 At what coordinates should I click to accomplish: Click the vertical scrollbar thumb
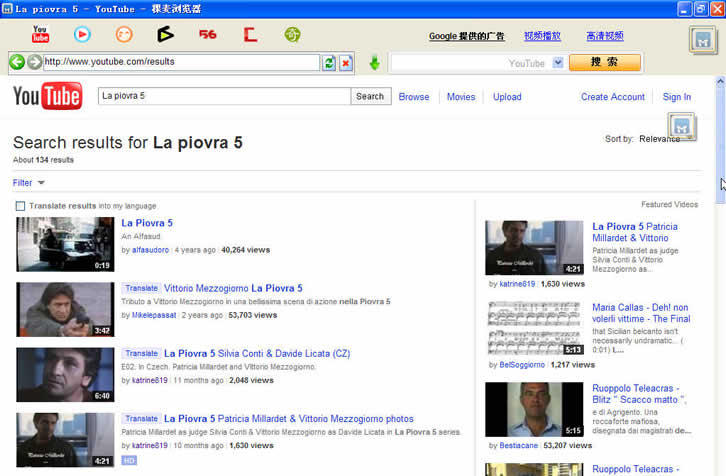tap(720, 146)
